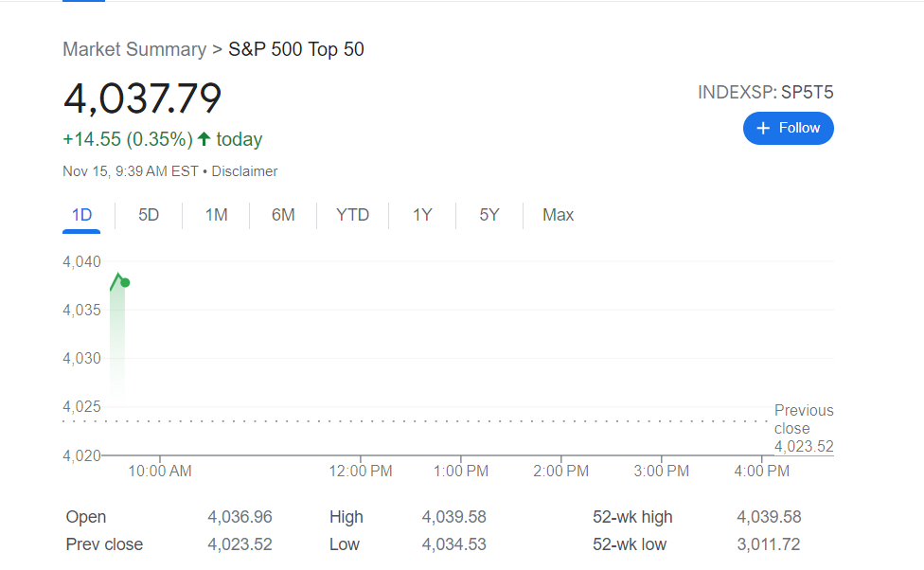Click the 4:00 PM time axis label
The height and width of the screenshot is (570, 924).
[x=761, y=471]
